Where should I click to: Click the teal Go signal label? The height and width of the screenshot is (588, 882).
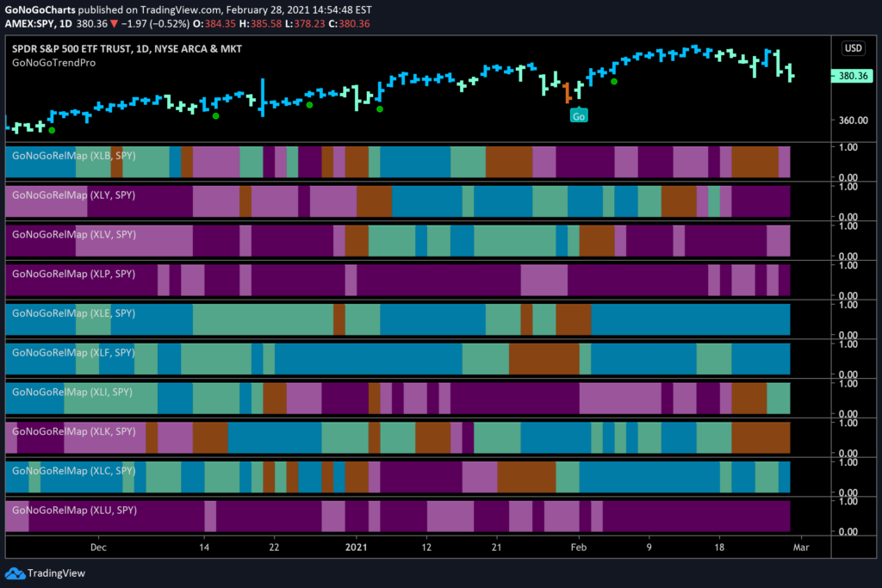click(x=578, y=116)
